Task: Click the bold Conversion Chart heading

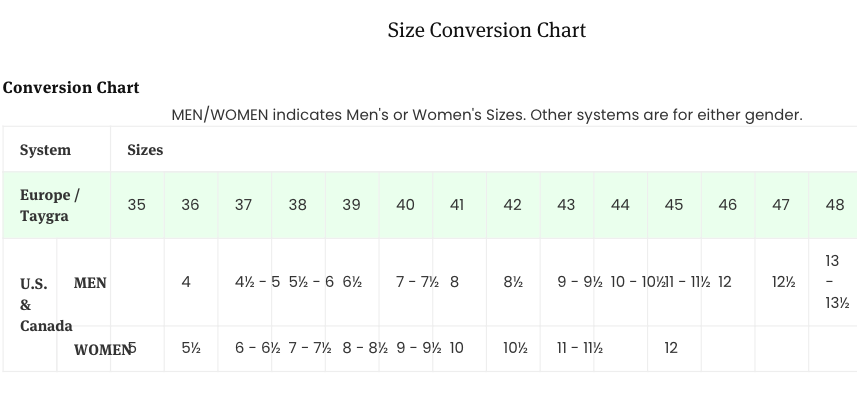Action: click(71, 87)
